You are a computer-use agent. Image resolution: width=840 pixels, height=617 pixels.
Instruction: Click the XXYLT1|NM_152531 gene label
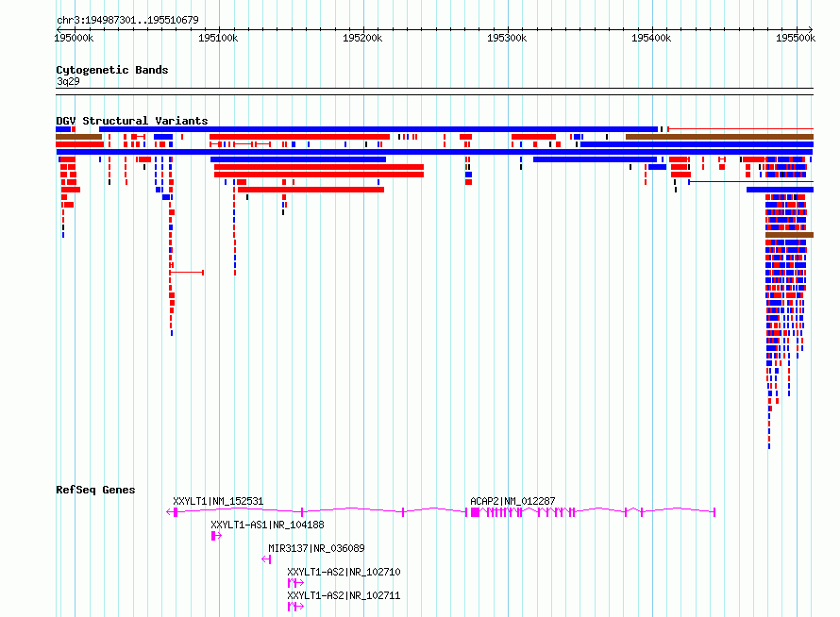coord(218,501)
